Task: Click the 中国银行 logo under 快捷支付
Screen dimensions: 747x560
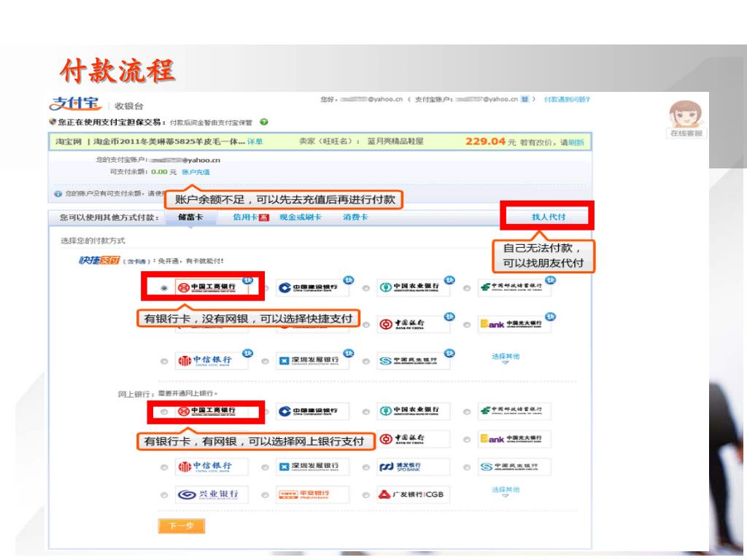Action: click(x=414, y=324)
